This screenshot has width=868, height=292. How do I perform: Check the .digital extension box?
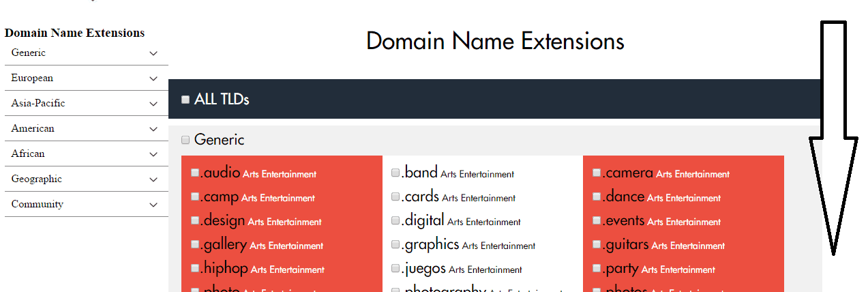395,221
